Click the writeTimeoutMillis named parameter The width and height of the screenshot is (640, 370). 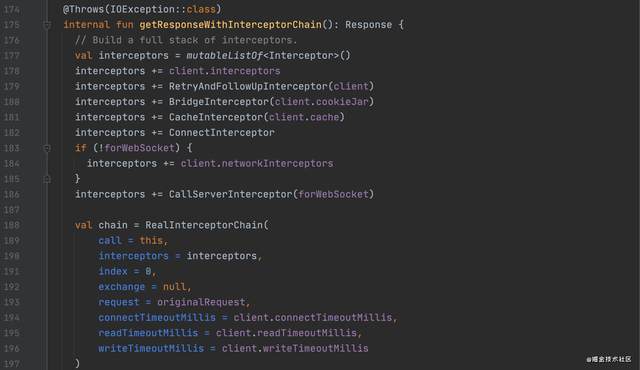click(x=151, y=348)
